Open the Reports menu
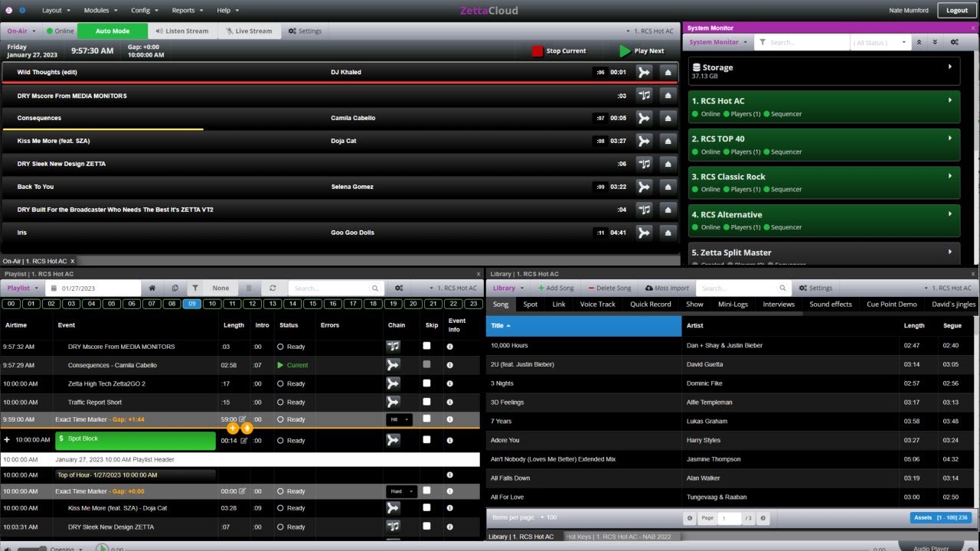The height and width of the screenshot is (551, 980). click(x=187, y=11)
